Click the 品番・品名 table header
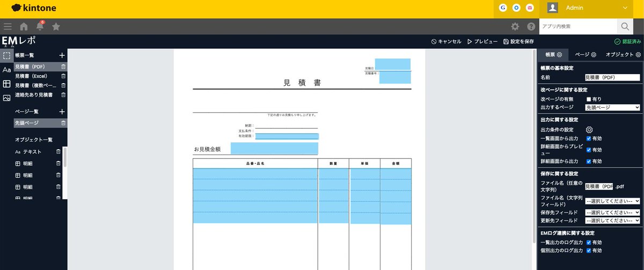 [x=255, y=163]
